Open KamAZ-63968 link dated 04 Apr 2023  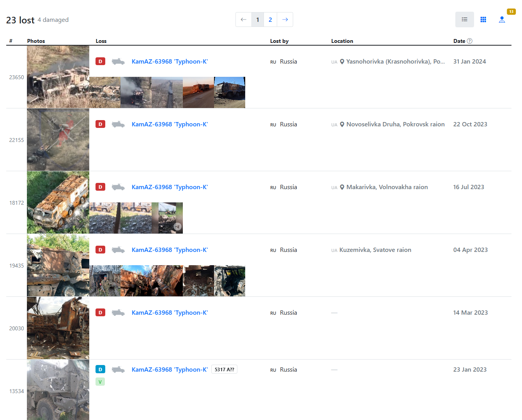[x=170, y=250]
